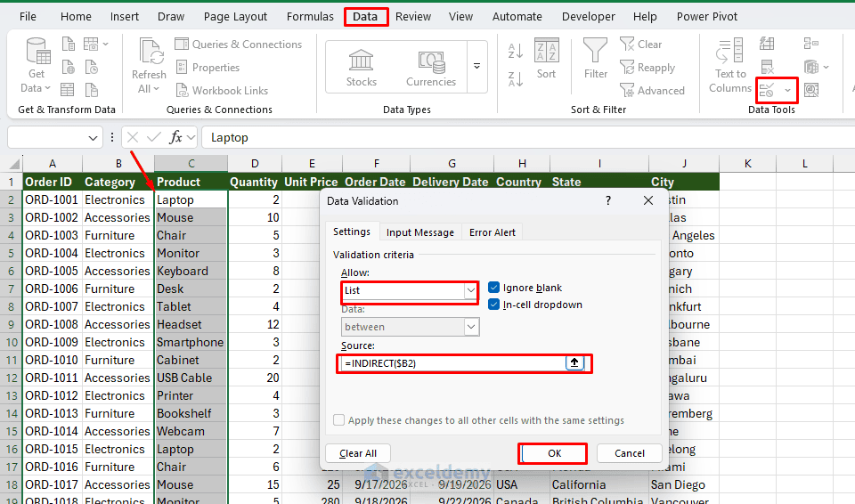The width and height of the screenshot is (855, 504).
Task: Switch to the Error Alert tab
Action: click(x=492, y=232)
